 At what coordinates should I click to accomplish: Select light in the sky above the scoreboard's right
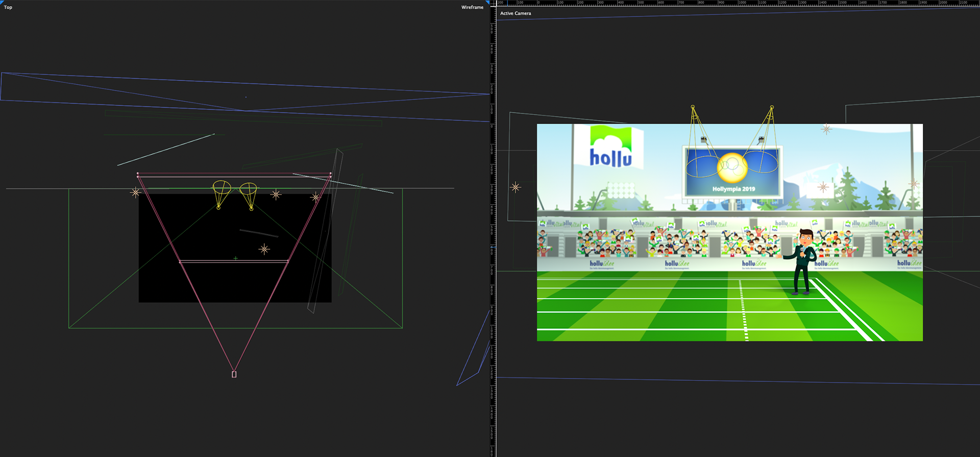(826, 129)
